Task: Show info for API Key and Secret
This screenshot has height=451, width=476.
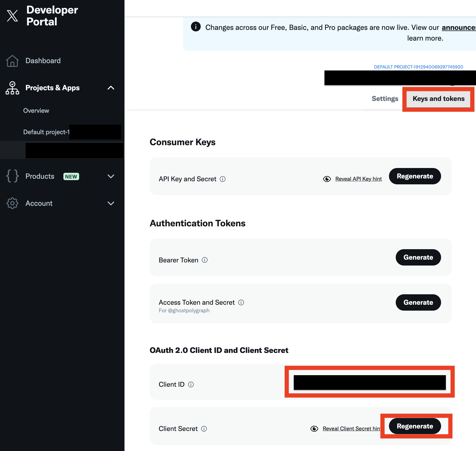Action: click(223, 179)
